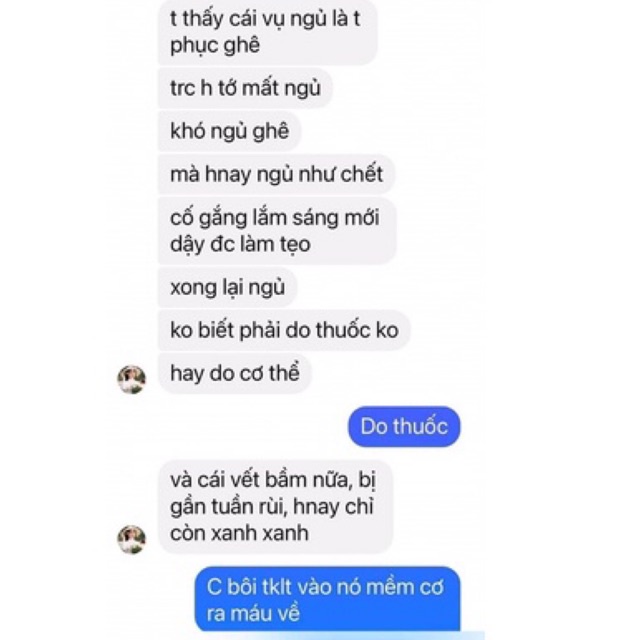Tap the "xong lại ngủ" bubble
This screenshot has height=640, width=640.
(227, 287)
